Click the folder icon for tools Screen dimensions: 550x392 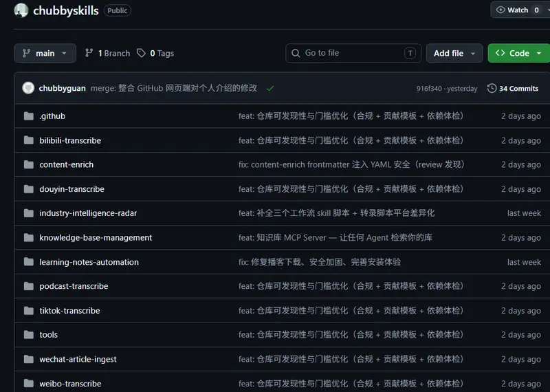[29, 334]
